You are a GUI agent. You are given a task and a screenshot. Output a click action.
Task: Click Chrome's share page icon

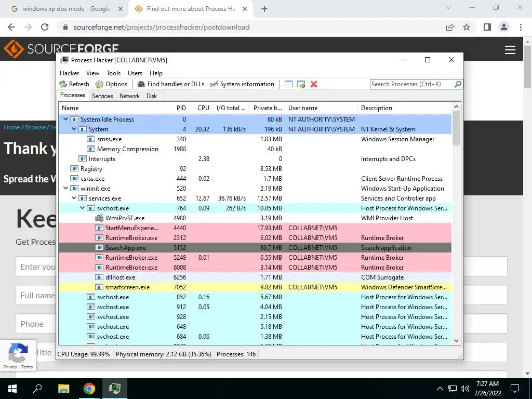(450, 27)
